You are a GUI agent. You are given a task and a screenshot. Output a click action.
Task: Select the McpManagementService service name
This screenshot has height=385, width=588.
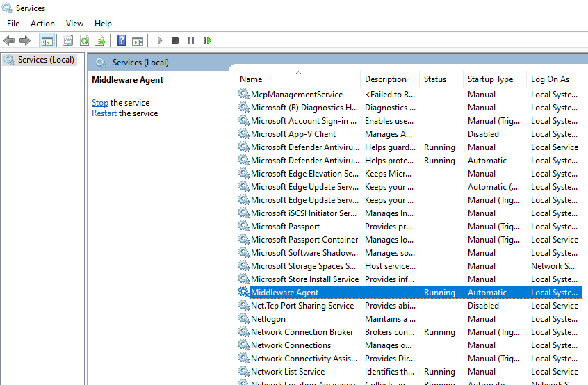click(x=297, y=94)
